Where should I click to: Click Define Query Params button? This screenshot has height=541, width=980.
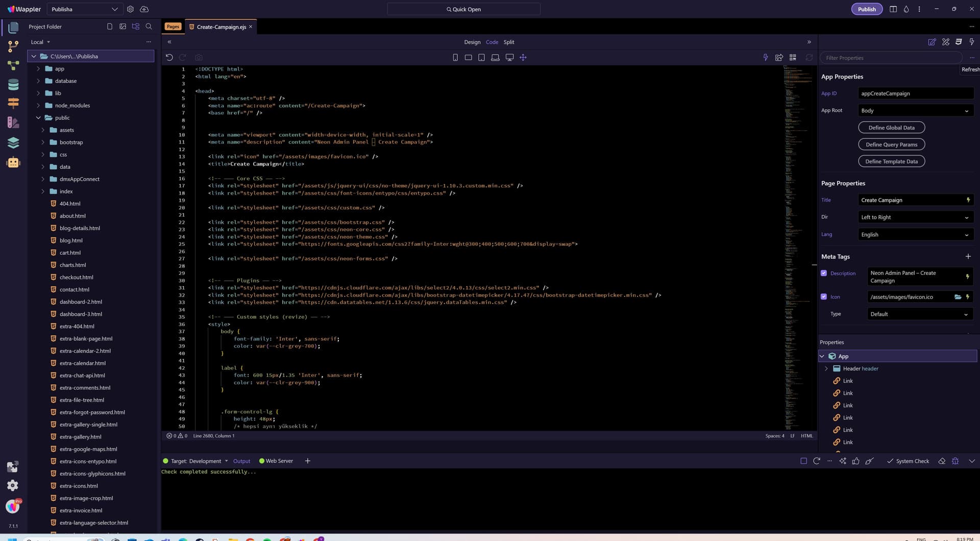(x=891, y=145)
